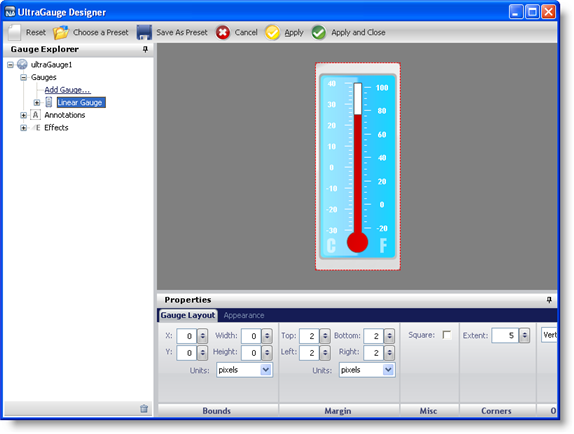Click the Cancel label
The height and width of the screenshot is (434, 574).
coord(246,32)
